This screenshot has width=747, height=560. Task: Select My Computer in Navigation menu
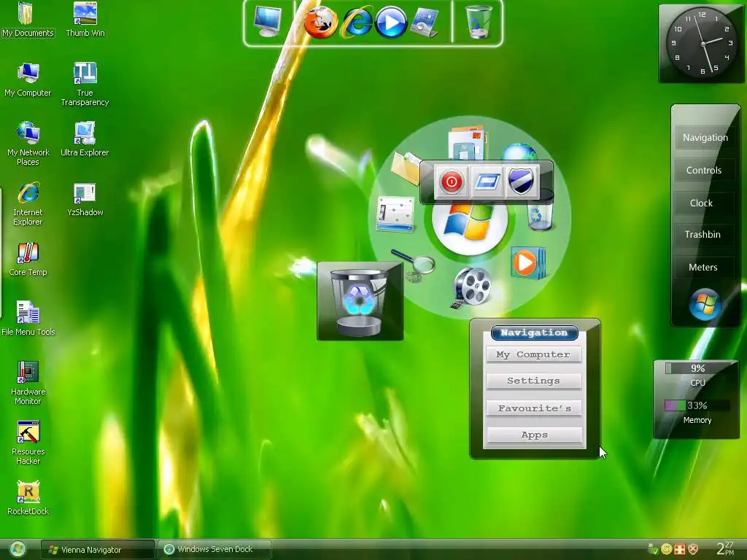tap(533, 355)
